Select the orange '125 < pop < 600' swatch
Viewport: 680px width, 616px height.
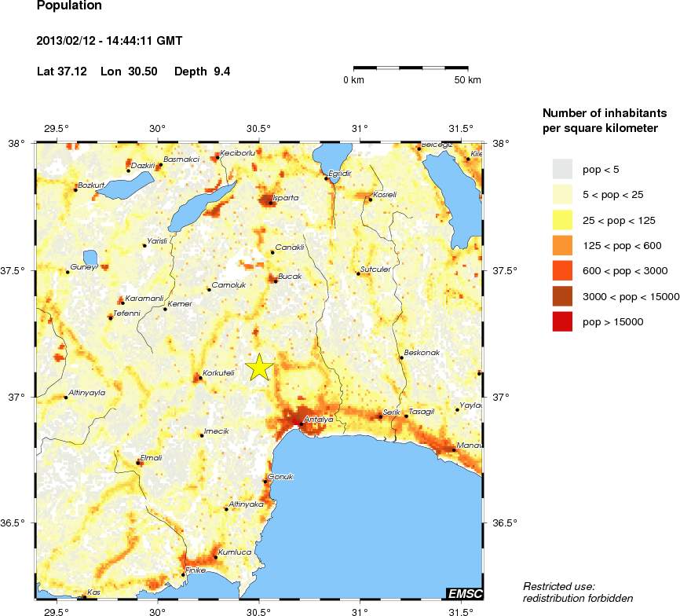click(x=562, y=245)
